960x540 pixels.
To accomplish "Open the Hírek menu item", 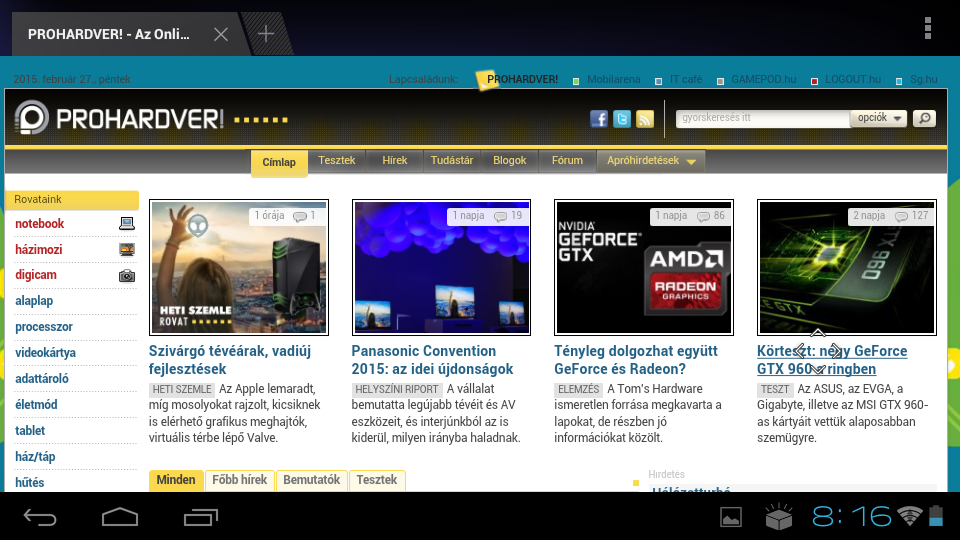I will pyautogui.click(x=394, y=160).
